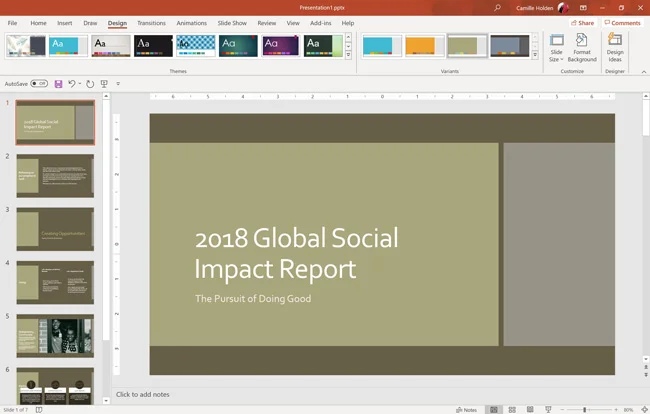Toggle the AutoSave switch
The width and height of the screenshot is (650, 414).
39,84
